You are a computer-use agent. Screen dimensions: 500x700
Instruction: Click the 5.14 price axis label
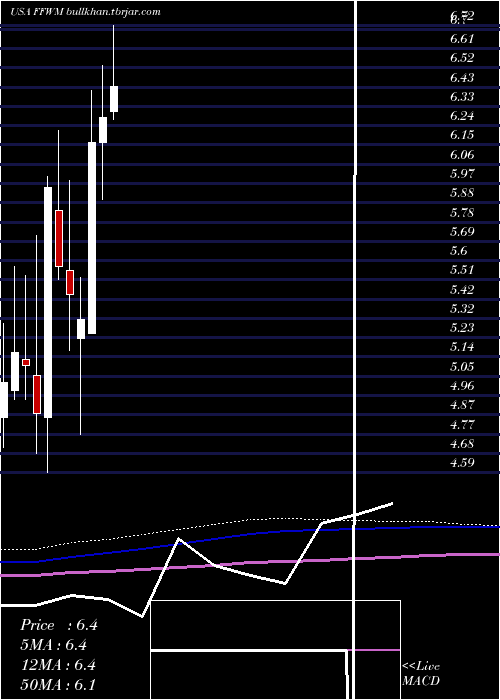pos(462,347)
